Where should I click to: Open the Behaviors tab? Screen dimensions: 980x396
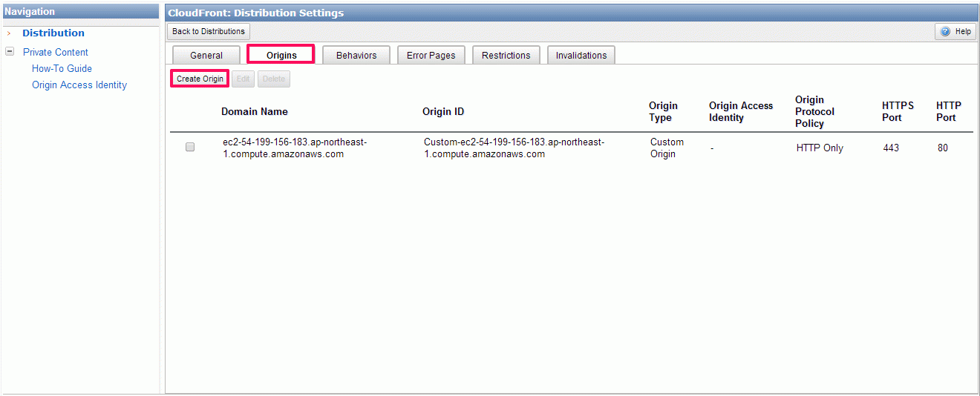click(x=356, y=56)
